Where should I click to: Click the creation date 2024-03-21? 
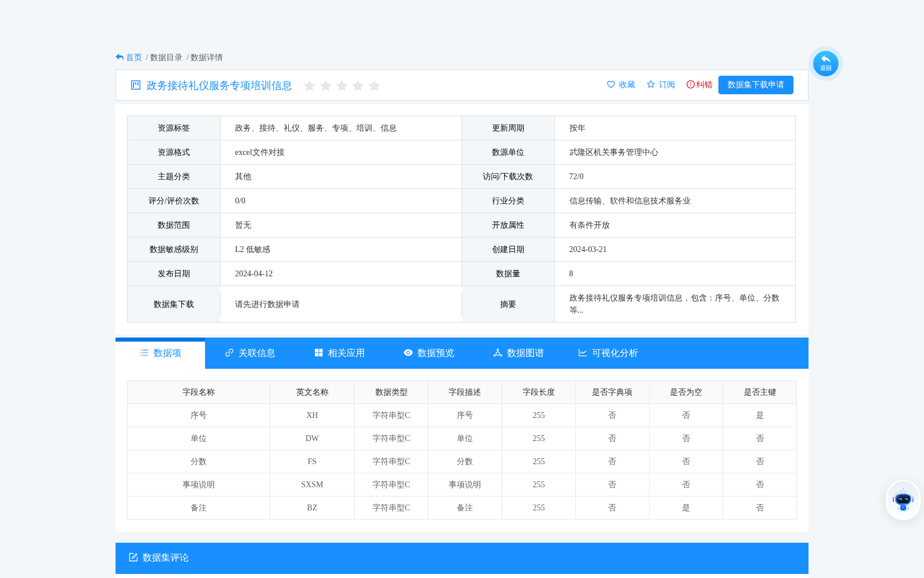(x=588, y=250)
